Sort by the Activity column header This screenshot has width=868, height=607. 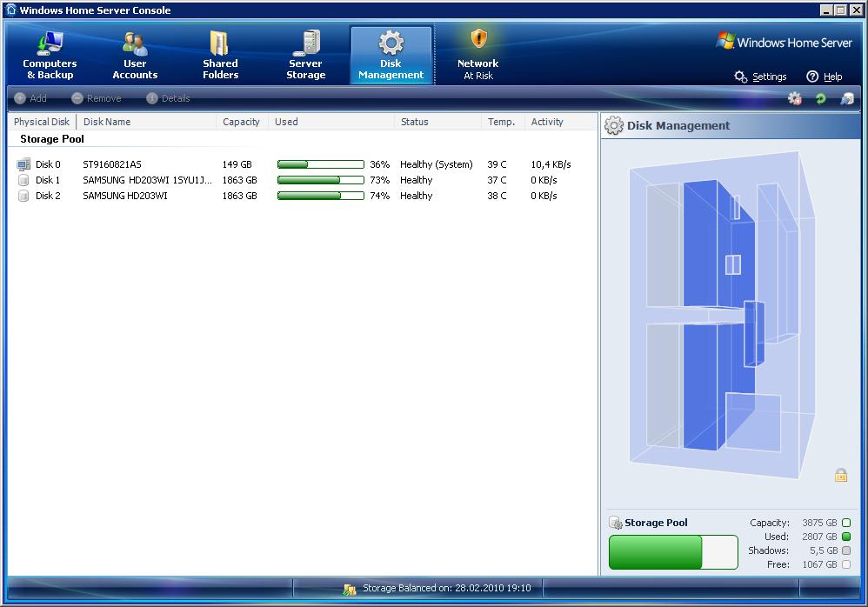coord(560,122)
